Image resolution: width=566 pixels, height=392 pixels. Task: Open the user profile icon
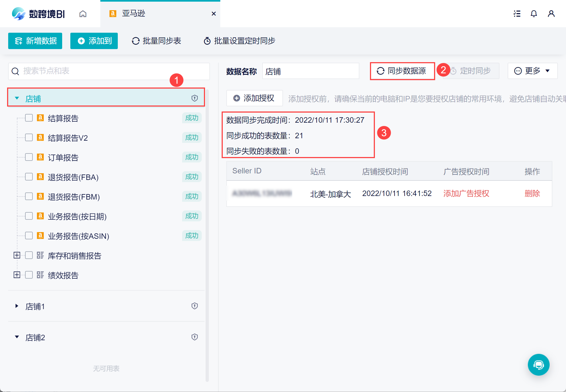551,14
